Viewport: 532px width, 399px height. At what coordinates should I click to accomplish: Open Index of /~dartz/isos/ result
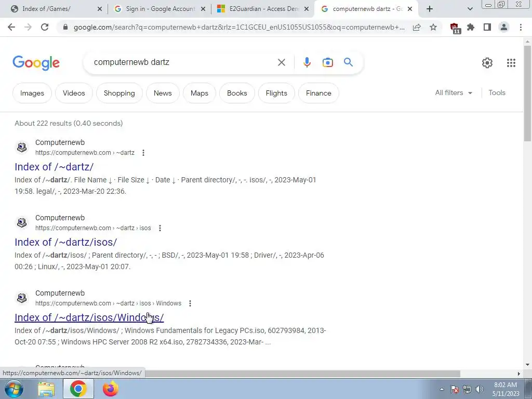[66, 242]
